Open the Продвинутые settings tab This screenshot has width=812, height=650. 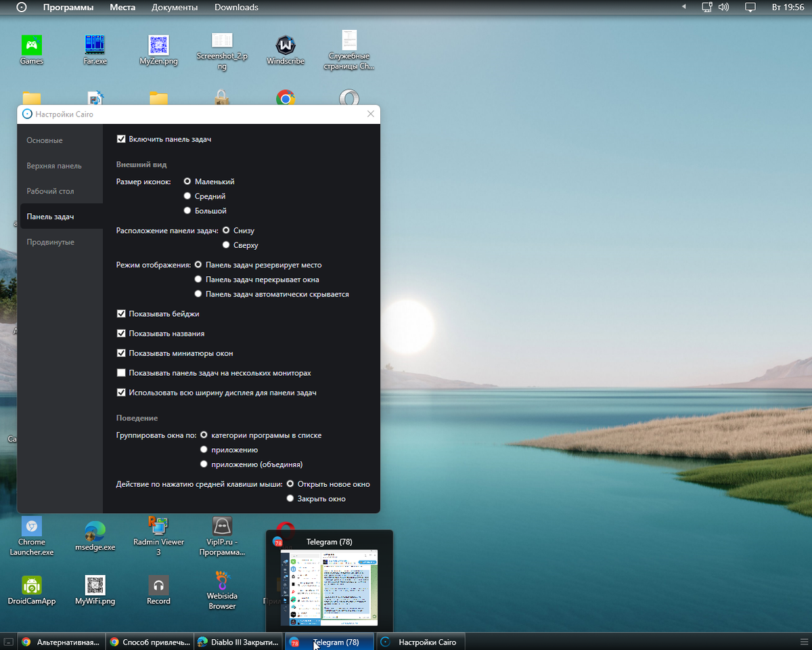(62, 242)
